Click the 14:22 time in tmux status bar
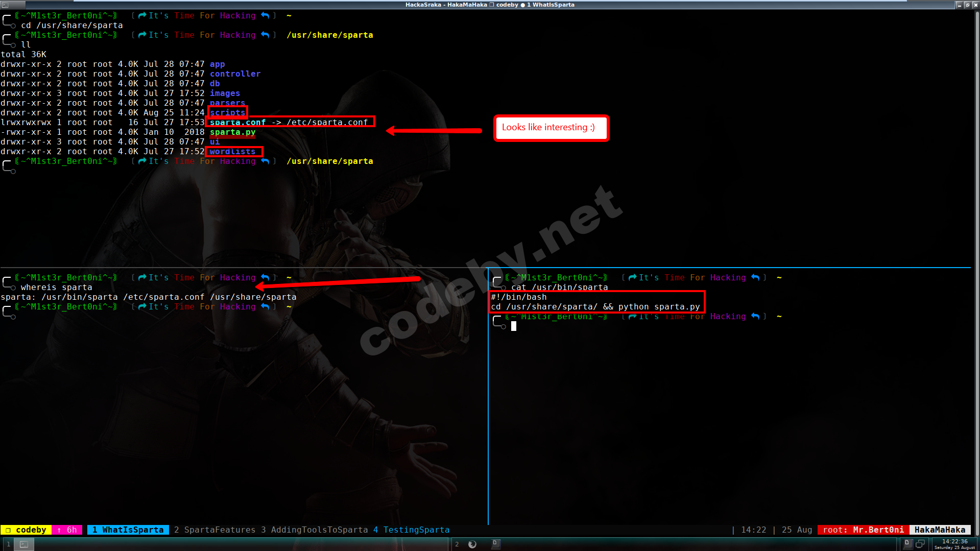The width and height of the screenshot is (980, 551). 753,530
